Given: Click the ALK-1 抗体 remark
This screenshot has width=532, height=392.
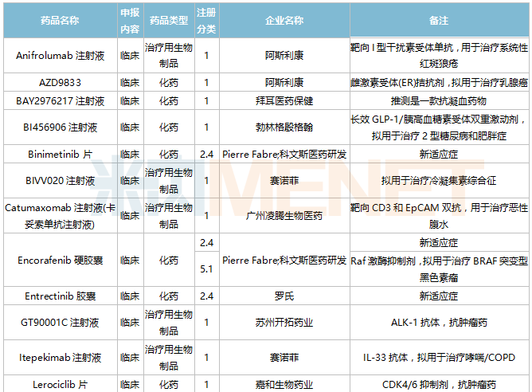Looking at the screenshot, I should tap(439, 323).
